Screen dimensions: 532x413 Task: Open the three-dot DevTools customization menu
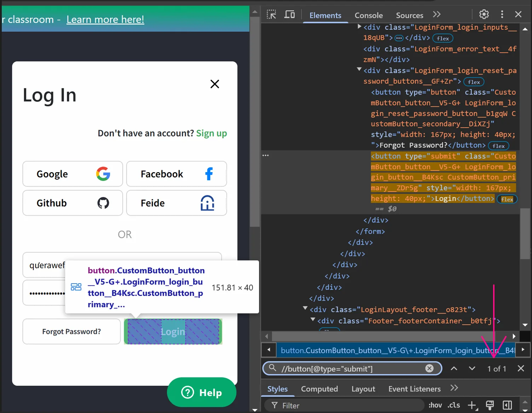point(502,14)
